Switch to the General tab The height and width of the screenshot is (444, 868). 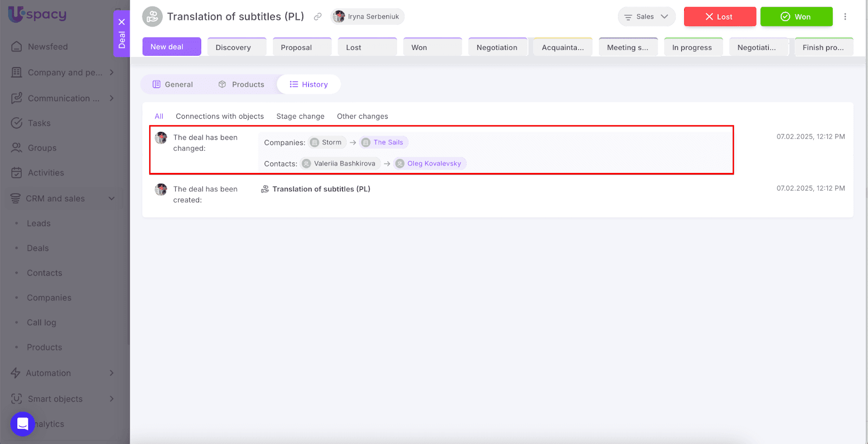coord(173,85)
